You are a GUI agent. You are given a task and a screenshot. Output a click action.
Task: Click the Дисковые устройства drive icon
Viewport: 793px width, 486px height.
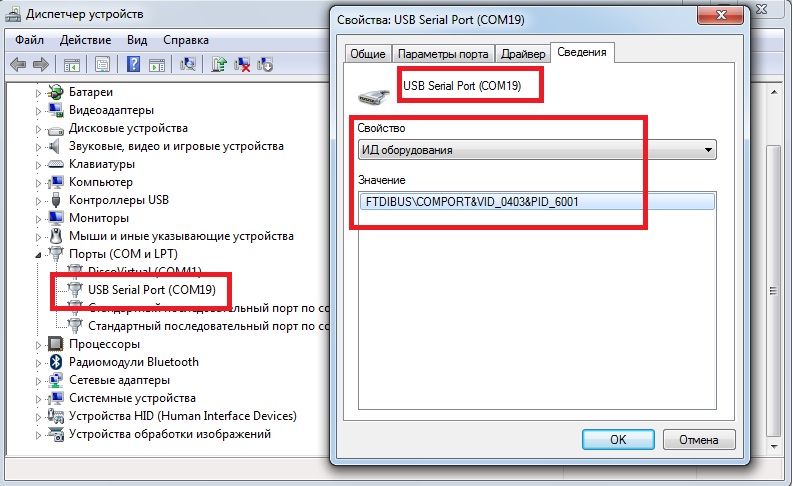coord(55,129)
